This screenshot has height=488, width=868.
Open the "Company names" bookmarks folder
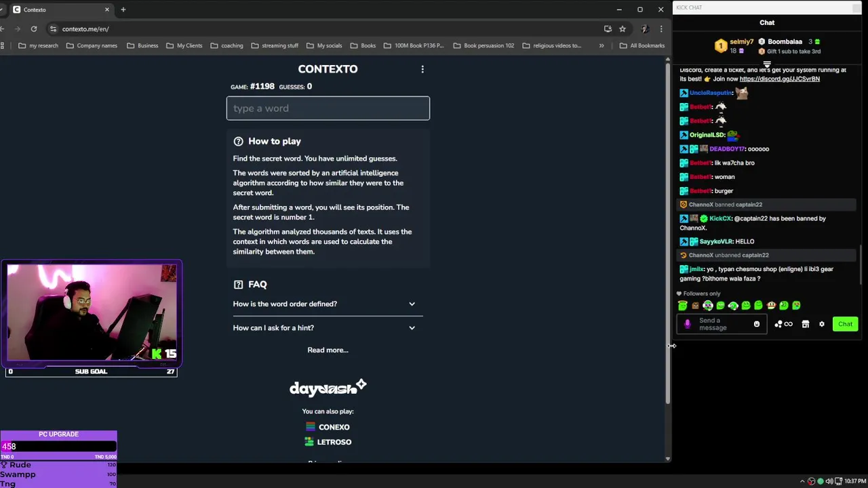[92, 45]
